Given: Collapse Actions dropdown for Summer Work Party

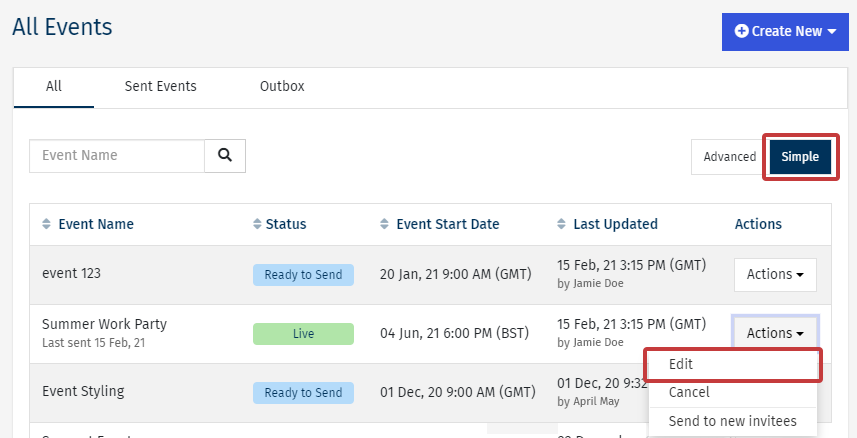Looking at the screenshot, I should click(x=775, y=333).
